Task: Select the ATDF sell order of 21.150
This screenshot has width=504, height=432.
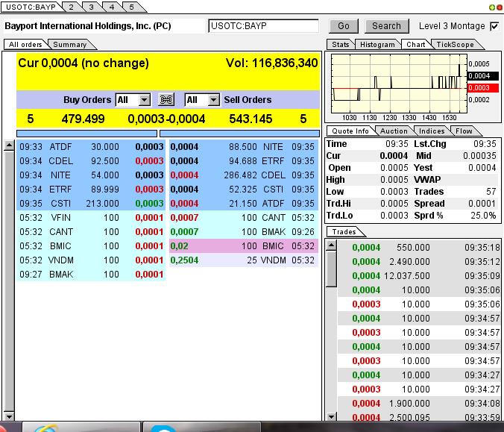Action: click(x=244, y=203)
